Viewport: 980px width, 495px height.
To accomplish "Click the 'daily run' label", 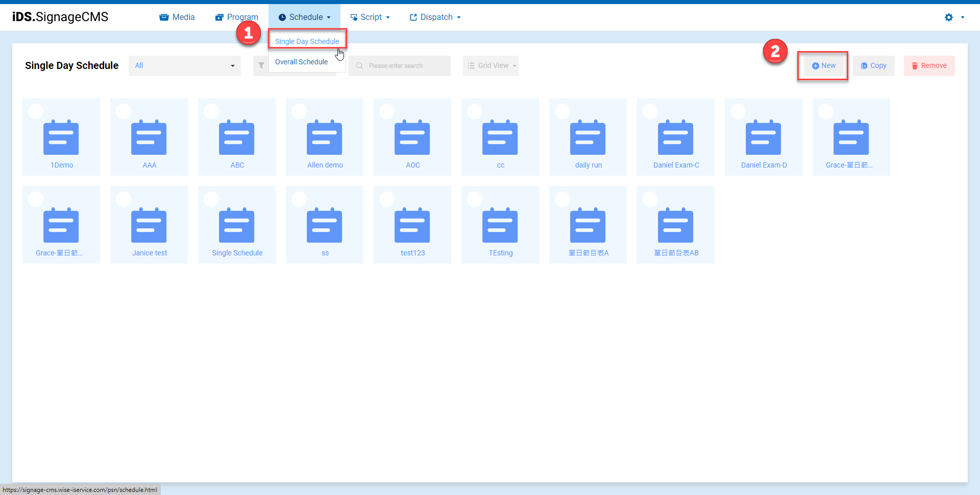I will point(589,165).
